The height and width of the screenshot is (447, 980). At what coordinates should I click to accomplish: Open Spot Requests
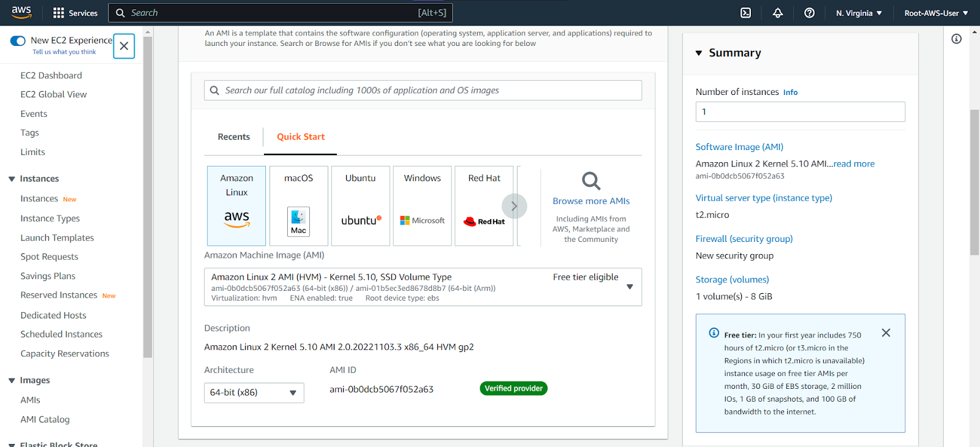pyautogui.click(x=49, y=257)
